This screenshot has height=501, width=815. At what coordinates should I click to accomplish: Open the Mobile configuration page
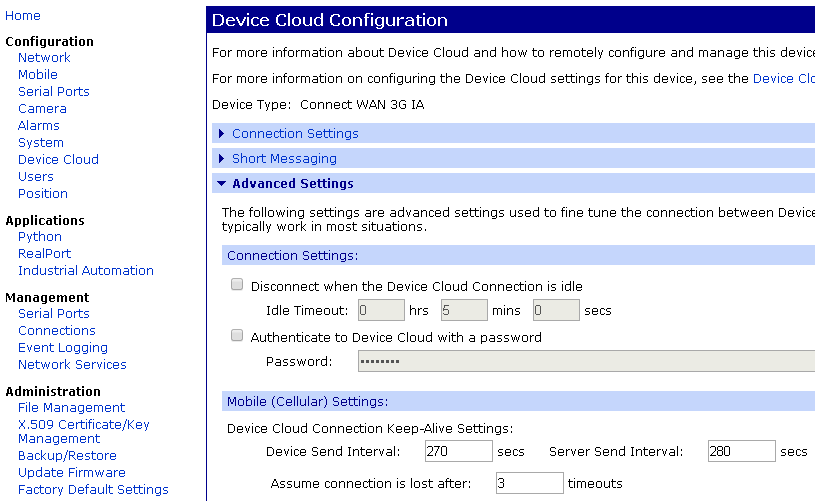pyautogui.click(x=38, y=75)
